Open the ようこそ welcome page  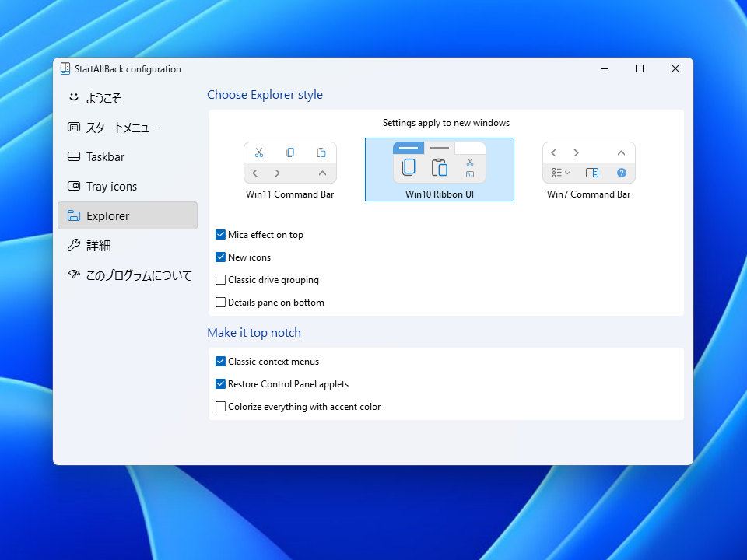(128, 98)
